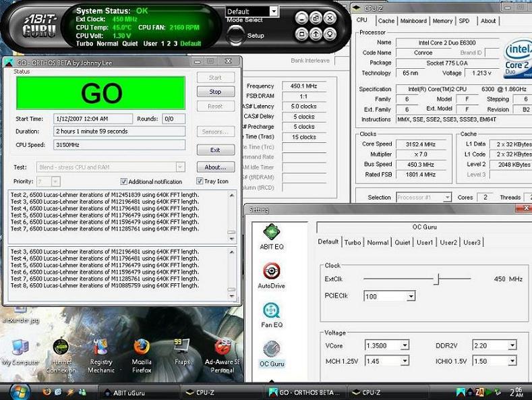Select OC Guru Normal tab

point(378,242)
